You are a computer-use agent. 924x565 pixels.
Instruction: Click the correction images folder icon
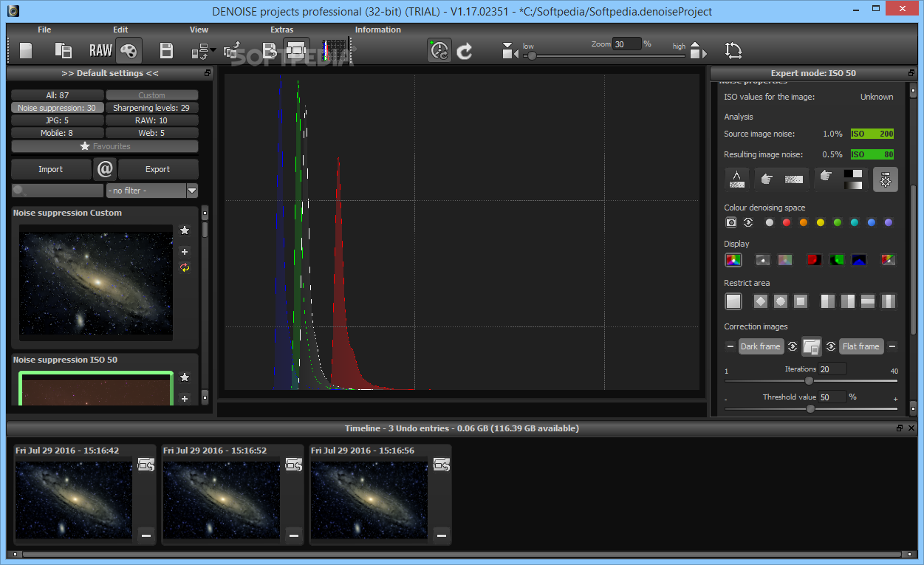(x=812, y=346)
